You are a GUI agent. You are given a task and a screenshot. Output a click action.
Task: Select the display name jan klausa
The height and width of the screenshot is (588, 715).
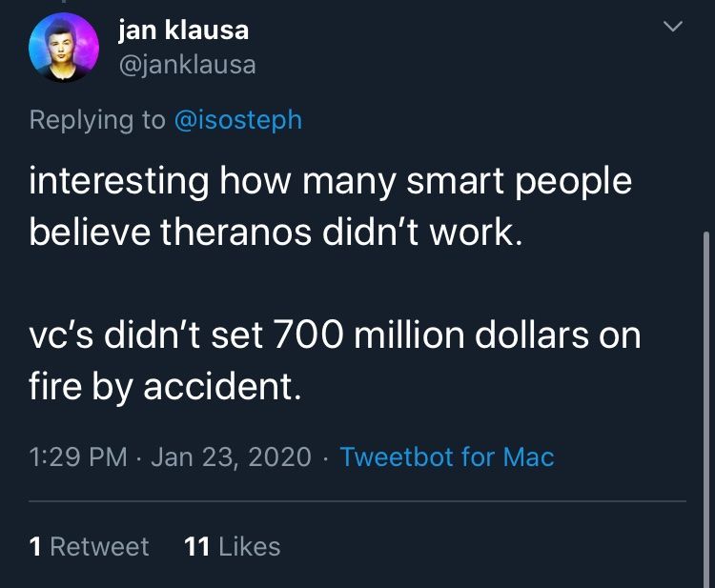pyautogui.click(x=183, y=30)
